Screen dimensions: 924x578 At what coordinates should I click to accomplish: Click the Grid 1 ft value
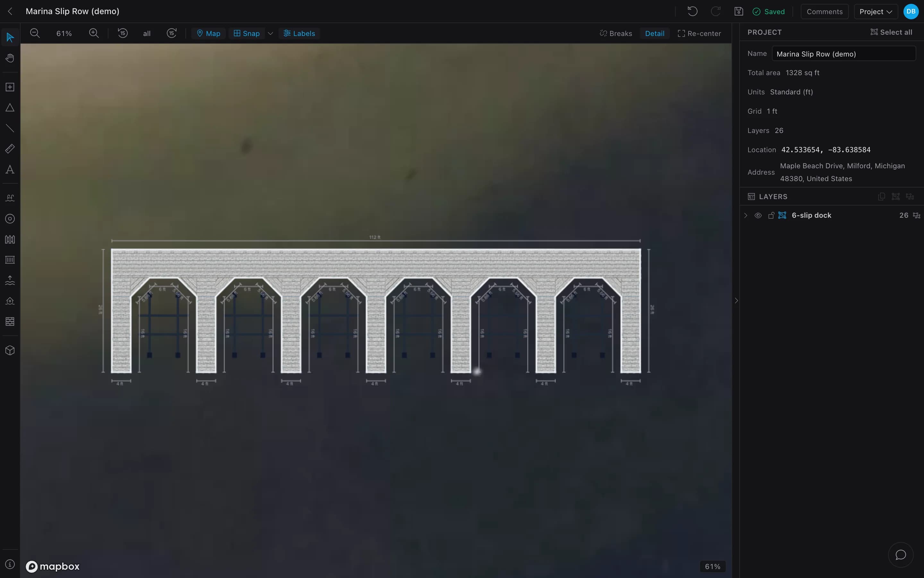point(772,111)
